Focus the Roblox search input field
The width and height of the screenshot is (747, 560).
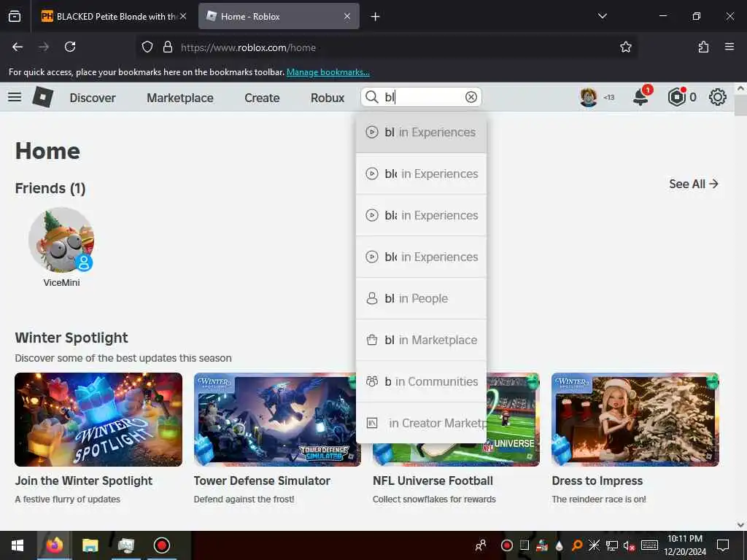422,97
